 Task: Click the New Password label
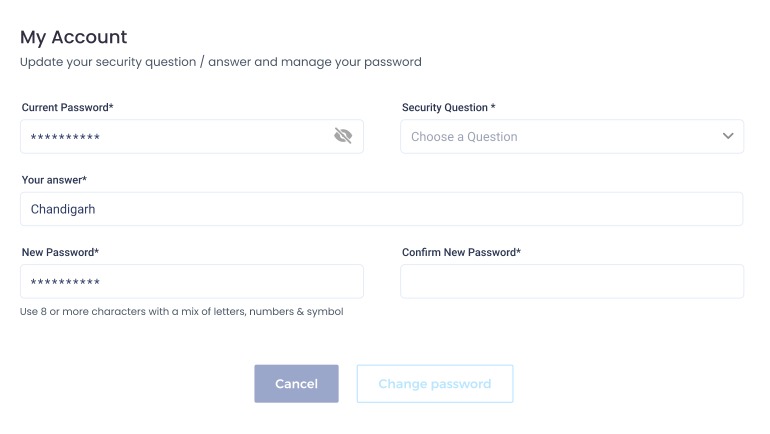pos(60,252)
